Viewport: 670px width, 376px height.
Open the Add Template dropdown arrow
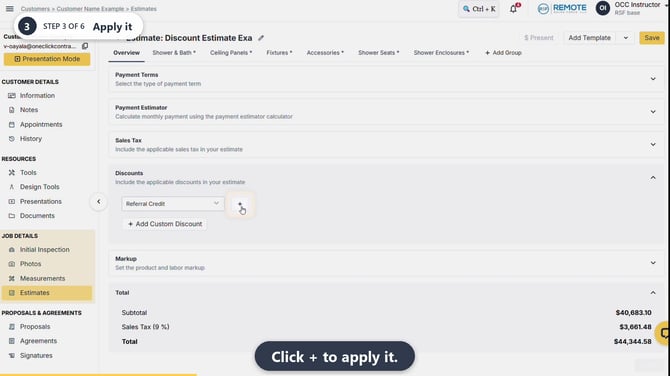(x=626, y=38)
